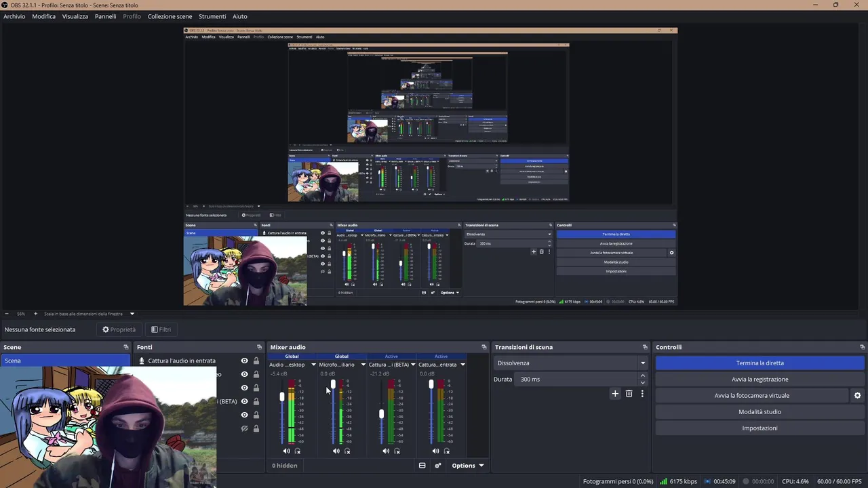Viewport: 868px width, 488px height.
Task: Click the Durata 300 ms input field
Action: click(x=576, y=379)
